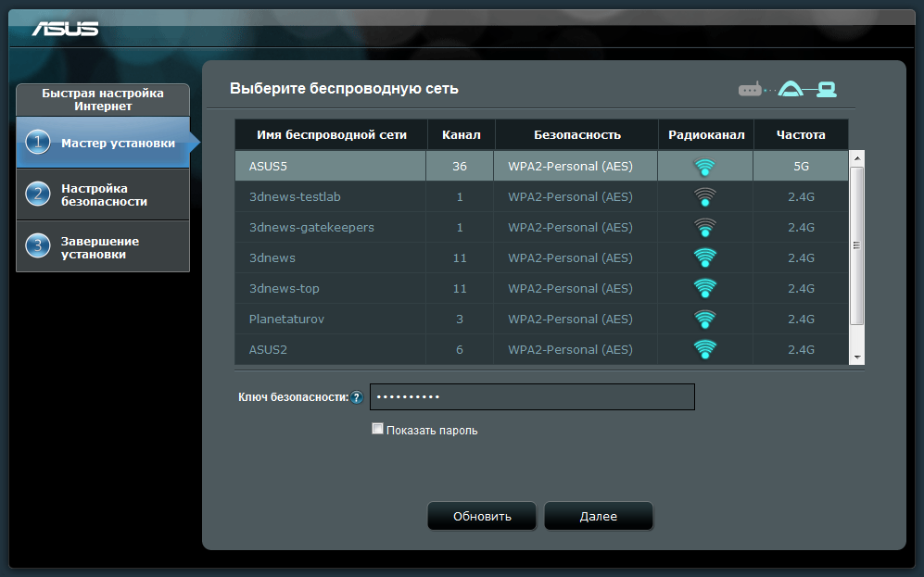Screen dimensions: 924x577
Task: Click the channel 1 cell for 3dnews-gatekeepers
Action: pyautogui.click(x=460, y=227)
